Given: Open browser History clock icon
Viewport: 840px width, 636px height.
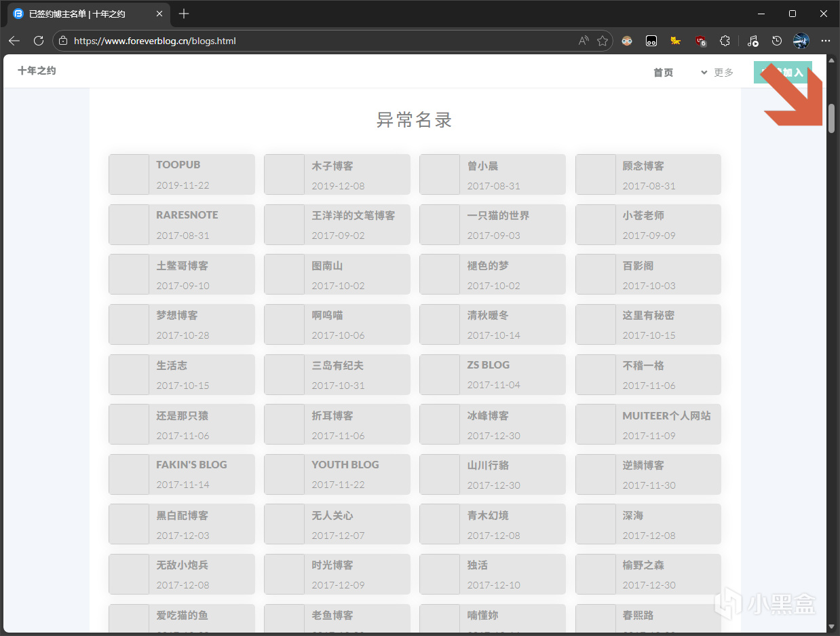Looking at the screenshot, I should point(777,41).
